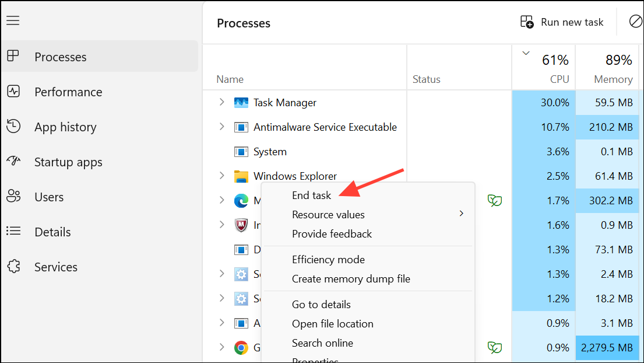Select the App history clock icon
Screen dimensions: 644x363
point(13,127)
